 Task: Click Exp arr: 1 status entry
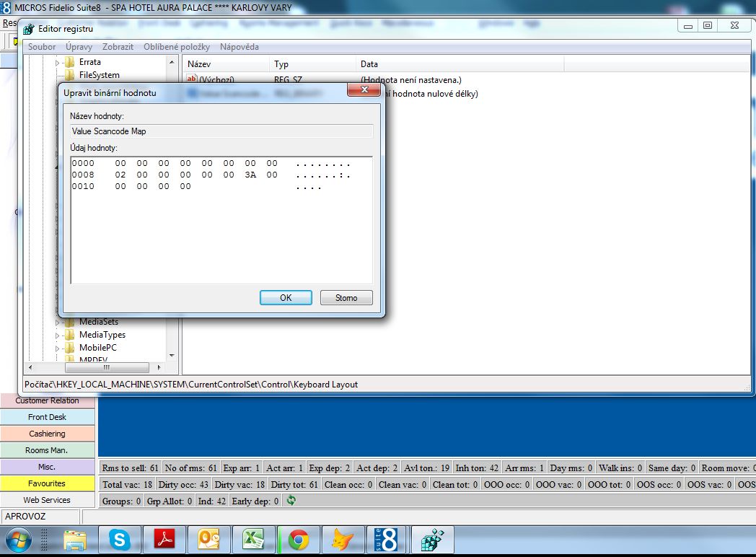[x=241, y=468]
